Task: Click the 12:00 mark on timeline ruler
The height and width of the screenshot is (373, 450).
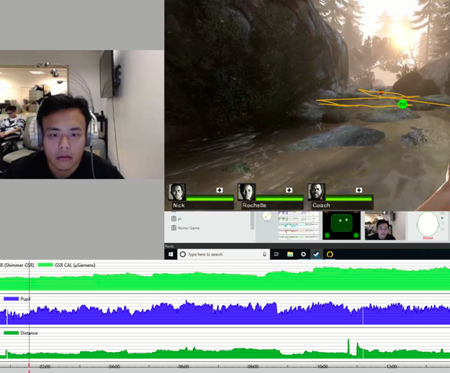Action: coord(392,367)
